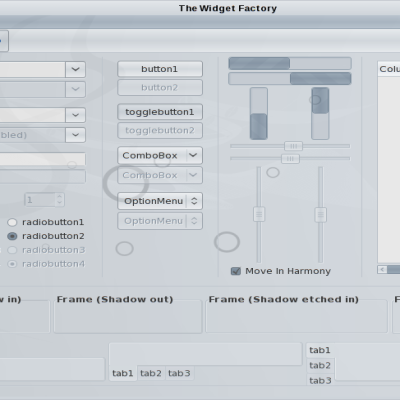Click the 'Frame (Shadow out)' label
The image size is (400, 400).
click(x=115, y=299)
